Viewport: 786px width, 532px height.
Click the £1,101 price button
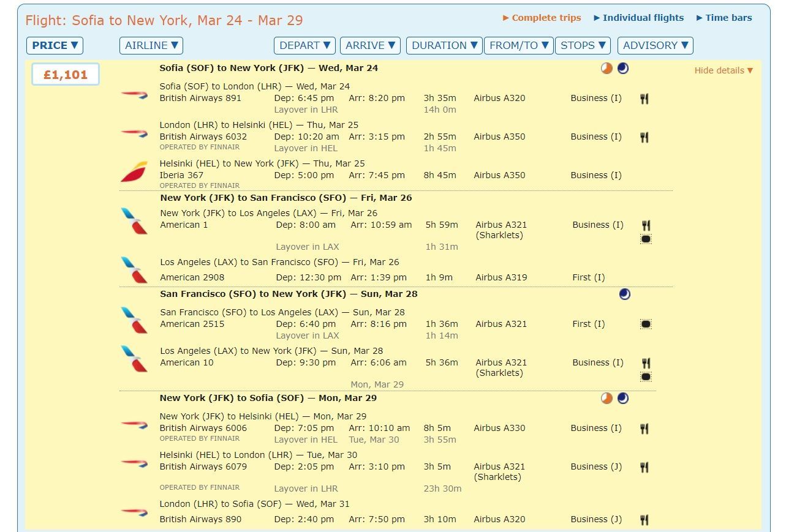tap(66, 75)
